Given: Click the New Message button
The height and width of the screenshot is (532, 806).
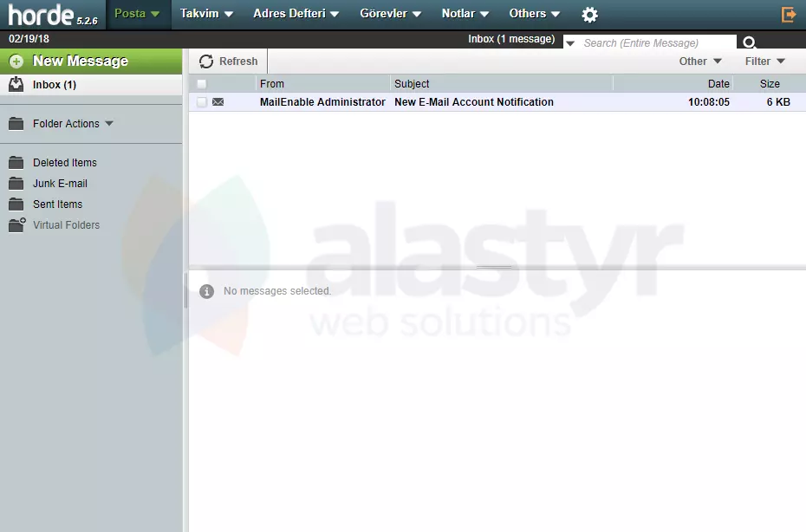Looking at the screenshot, I should (x=91, y=62).
